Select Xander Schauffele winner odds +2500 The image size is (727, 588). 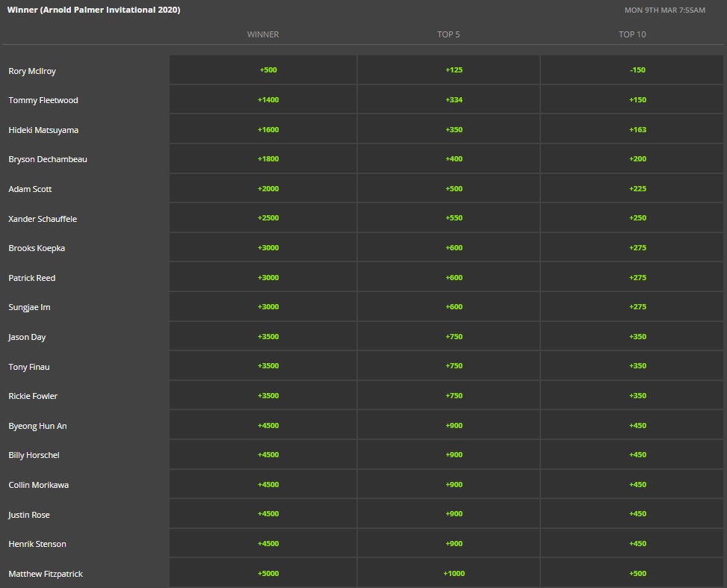coord(263,217)
